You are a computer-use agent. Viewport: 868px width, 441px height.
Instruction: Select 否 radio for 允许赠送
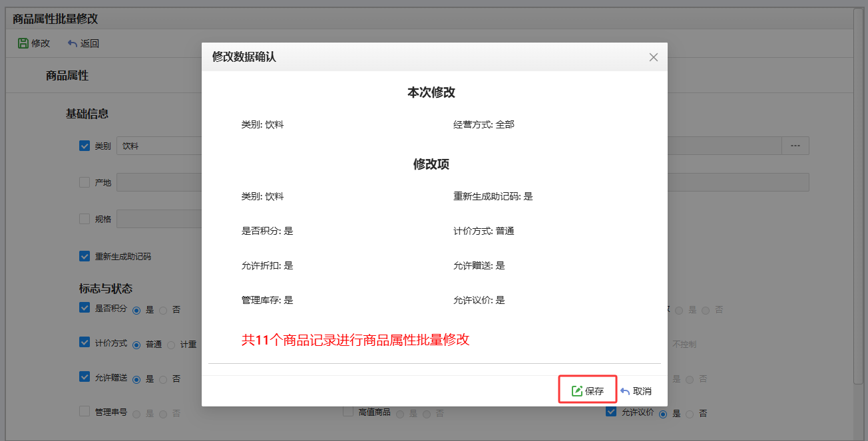[x=163, y=379]
